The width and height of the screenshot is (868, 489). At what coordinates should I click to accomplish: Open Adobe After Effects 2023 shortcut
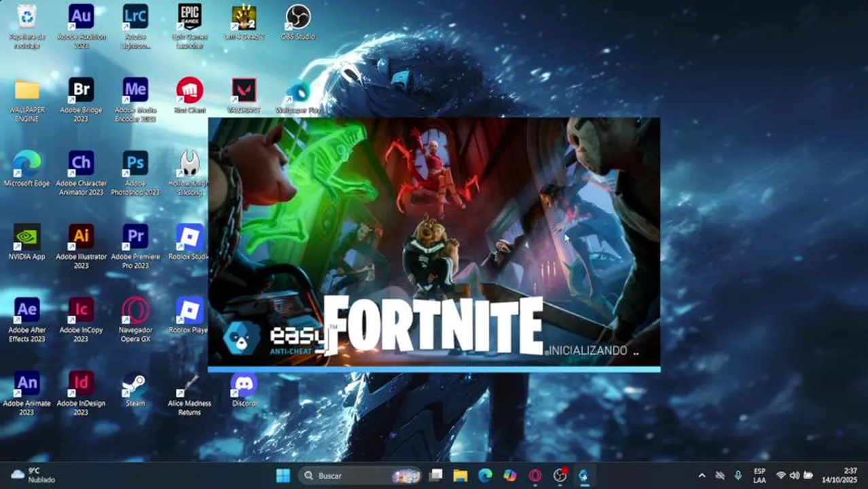point(27,320)
